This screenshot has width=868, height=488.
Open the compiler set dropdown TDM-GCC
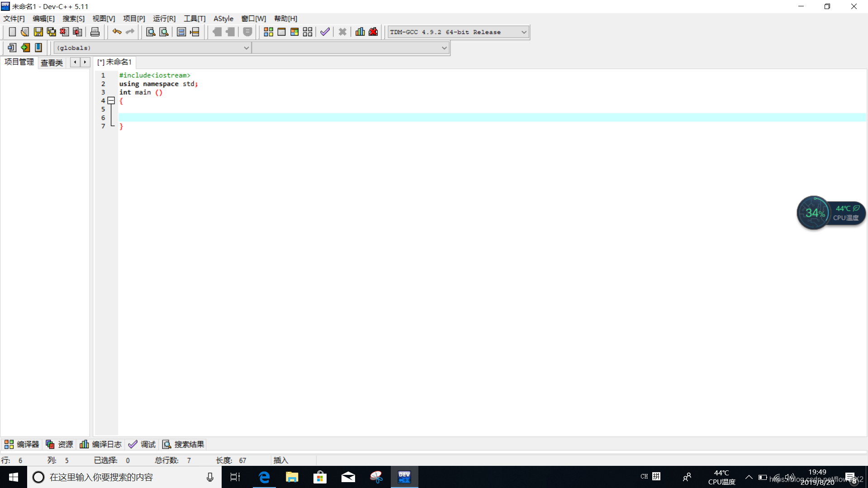point(458,32)
